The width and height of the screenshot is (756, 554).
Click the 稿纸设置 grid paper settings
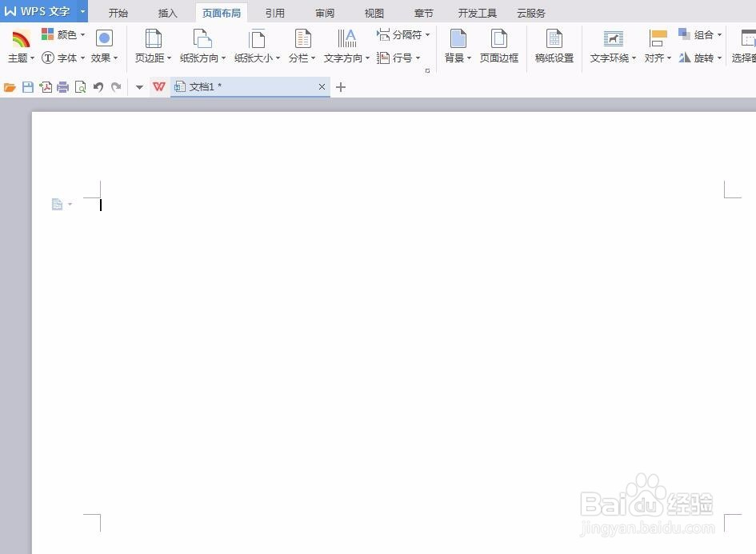(x=554, y=46)
